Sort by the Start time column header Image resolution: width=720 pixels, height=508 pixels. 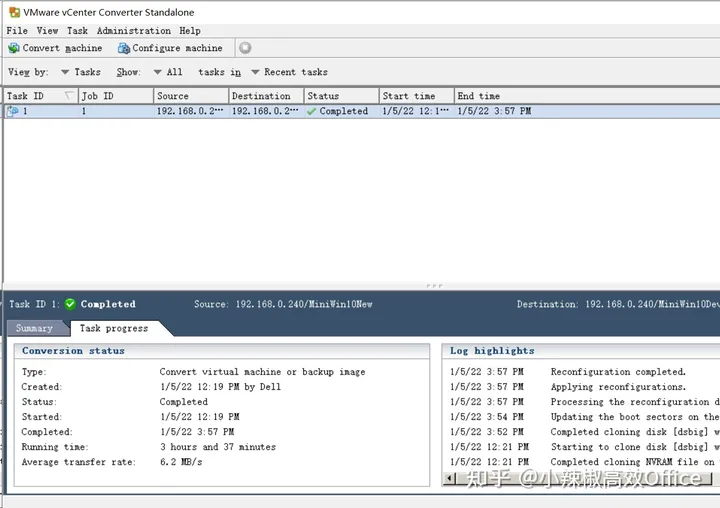[416, 96]
